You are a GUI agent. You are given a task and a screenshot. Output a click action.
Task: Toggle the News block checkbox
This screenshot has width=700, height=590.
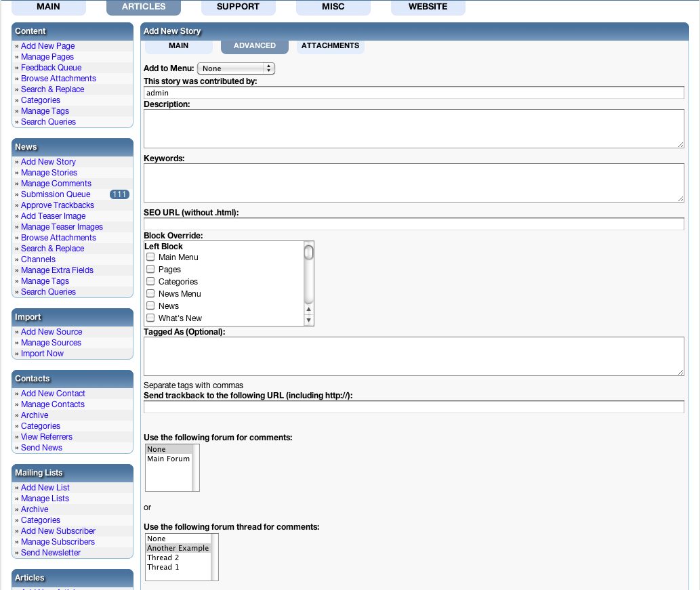[150, 305]
